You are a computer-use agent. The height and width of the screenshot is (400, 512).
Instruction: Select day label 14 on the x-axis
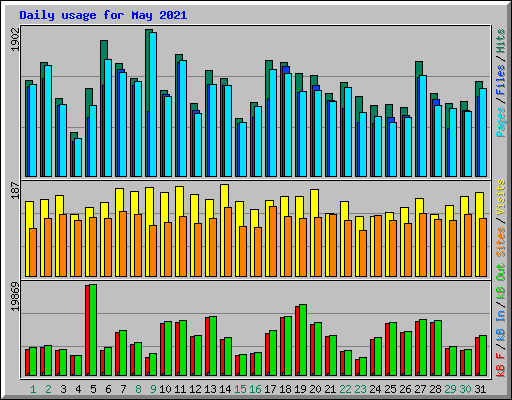click(x=225, y=389)
